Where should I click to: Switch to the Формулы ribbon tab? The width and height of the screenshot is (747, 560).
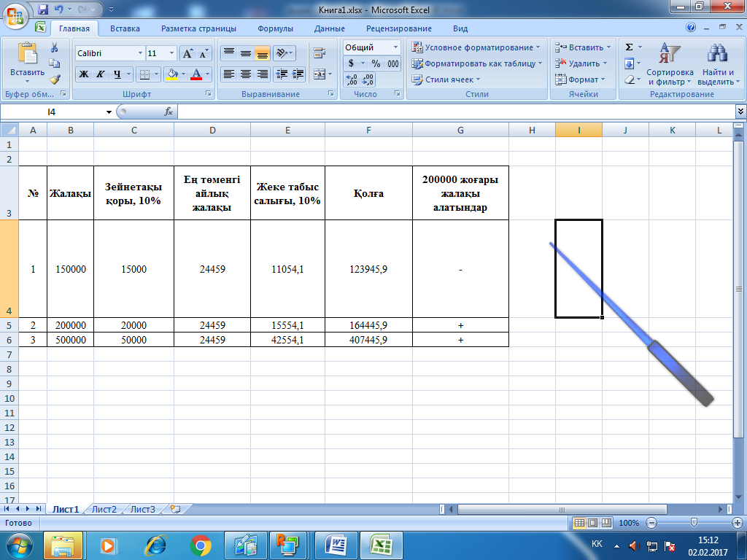coord(275,28)
